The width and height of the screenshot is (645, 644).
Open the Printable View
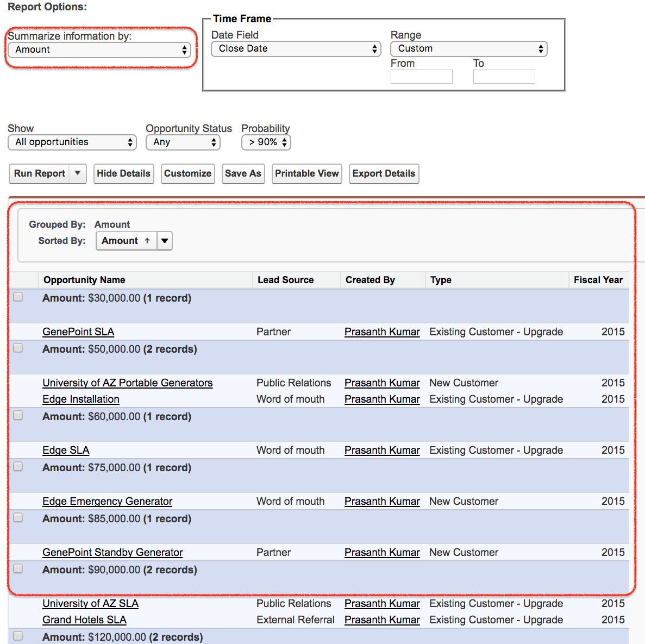(x=306, y=173)
